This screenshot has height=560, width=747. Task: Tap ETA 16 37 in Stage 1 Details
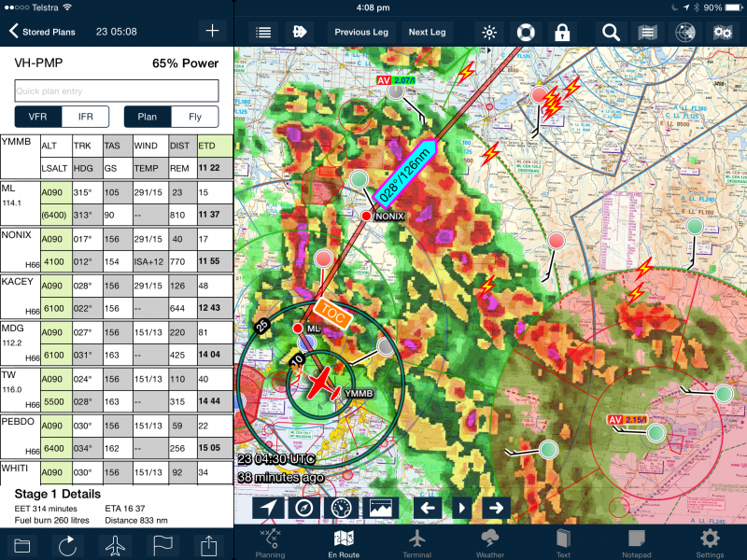(125, 509)
